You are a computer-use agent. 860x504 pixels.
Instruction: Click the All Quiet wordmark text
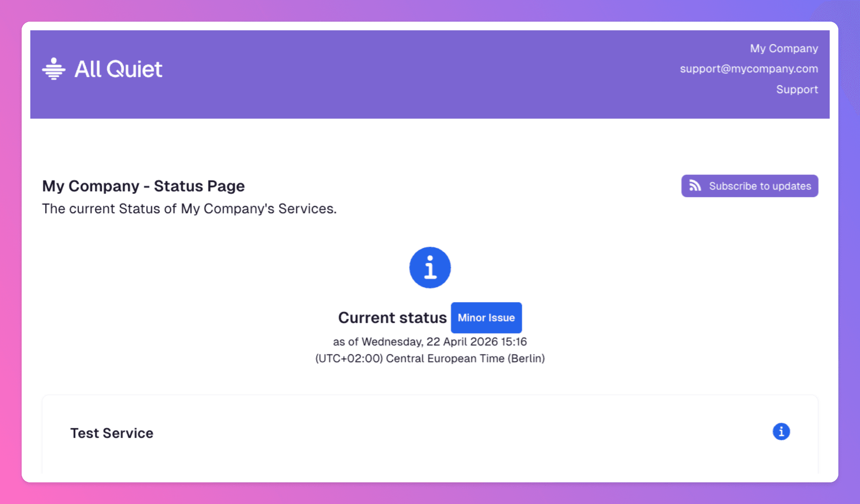pyautogui.click(x=118, y=69)
